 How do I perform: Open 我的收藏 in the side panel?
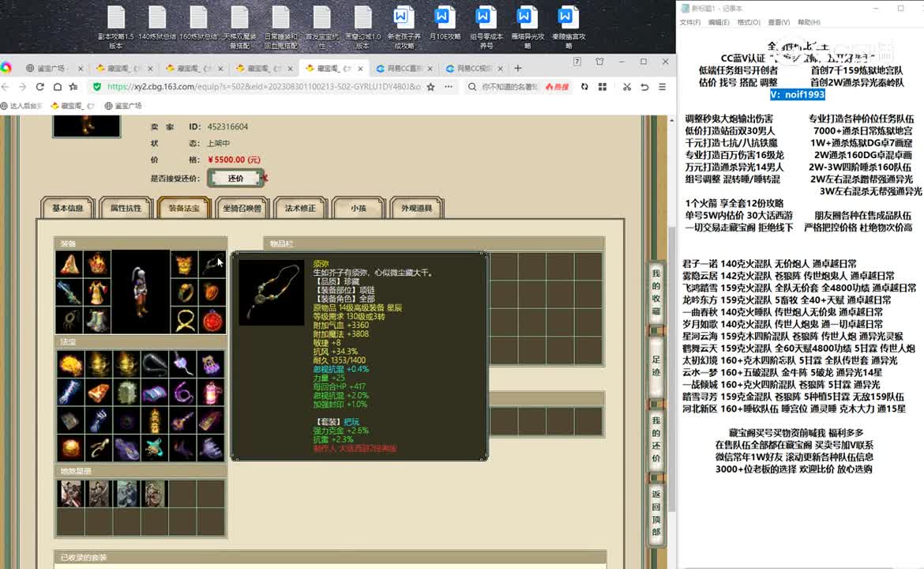656,292
